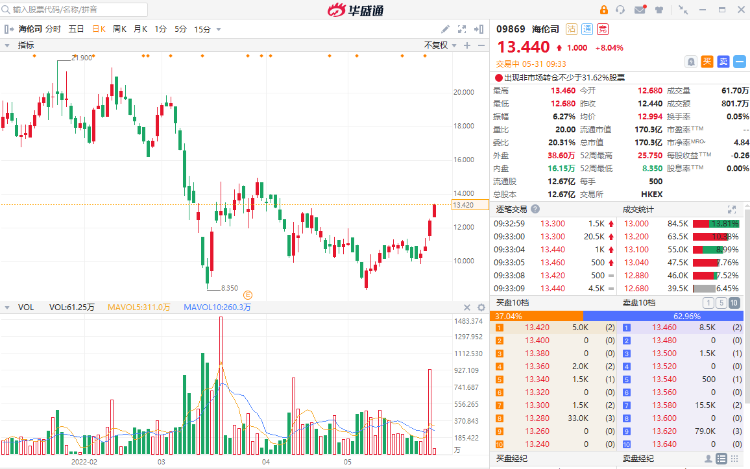
Task: Open customer service headset icon
Action: (x=621, y=10)
